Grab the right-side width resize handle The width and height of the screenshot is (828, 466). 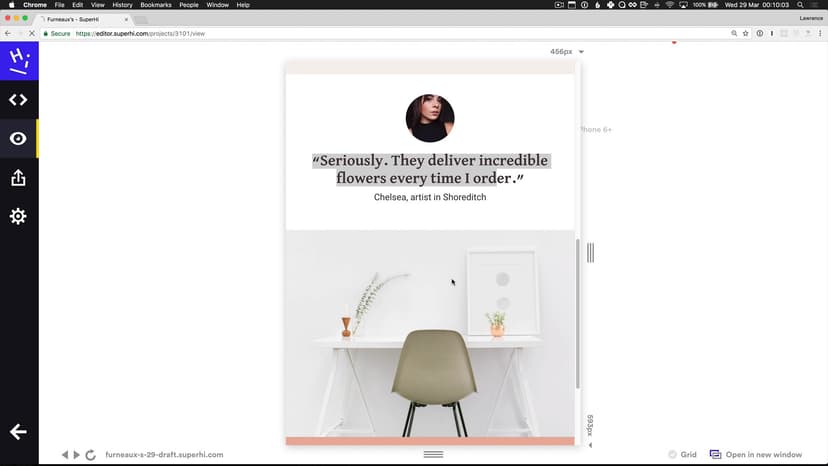click(x=590, y=253)
